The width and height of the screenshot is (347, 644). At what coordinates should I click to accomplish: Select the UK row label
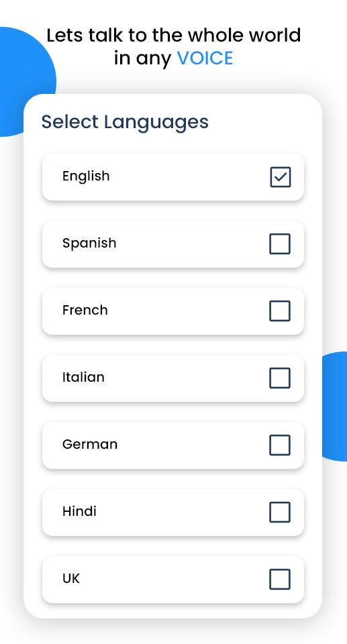click(x=70, y=578)
